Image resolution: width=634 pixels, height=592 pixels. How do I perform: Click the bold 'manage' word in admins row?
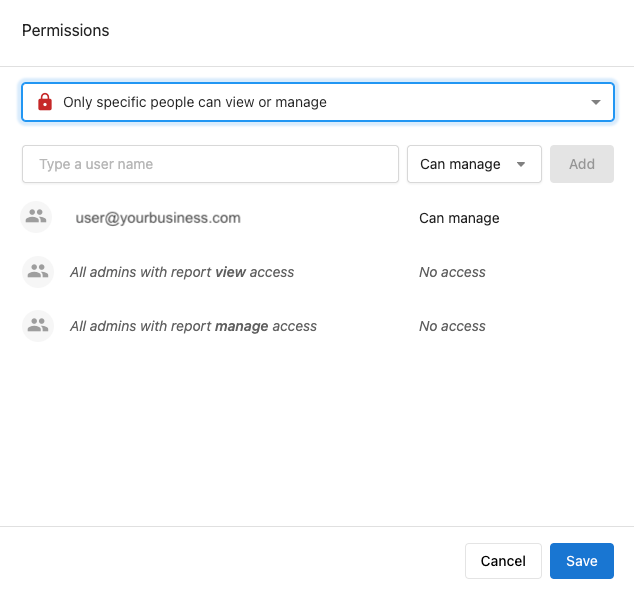241,327
